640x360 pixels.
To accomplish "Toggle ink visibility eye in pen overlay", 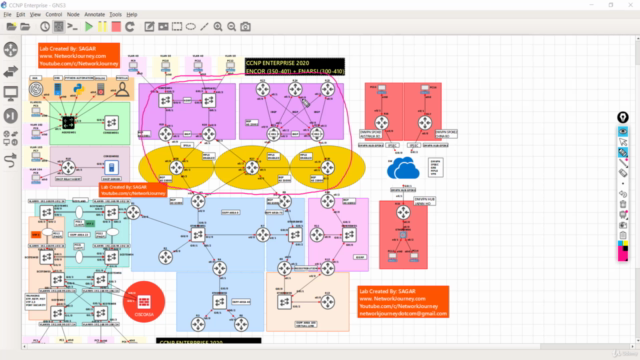I will tap(622, 131).
